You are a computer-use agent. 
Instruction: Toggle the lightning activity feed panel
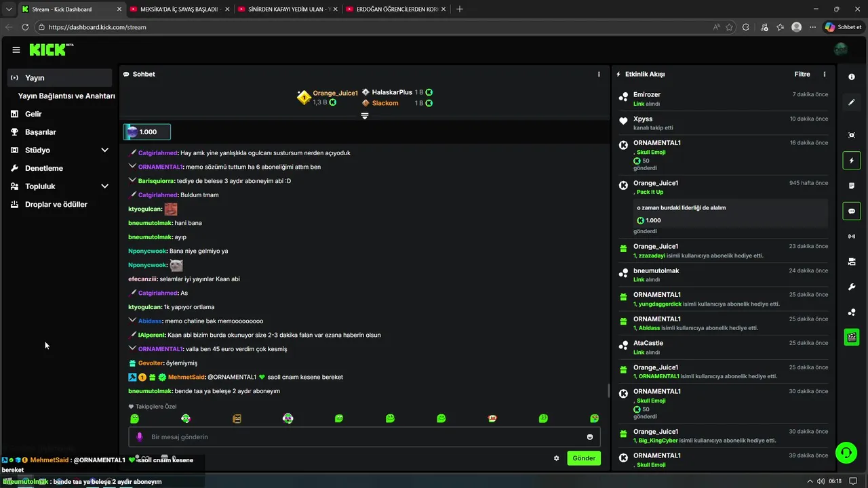coord(852,161)
